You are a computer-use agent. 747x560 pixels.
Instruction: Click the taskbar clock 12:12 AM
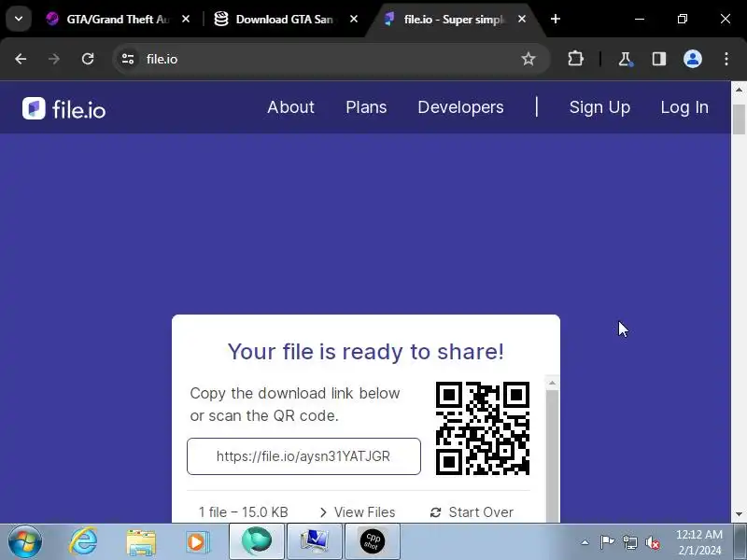699,542
